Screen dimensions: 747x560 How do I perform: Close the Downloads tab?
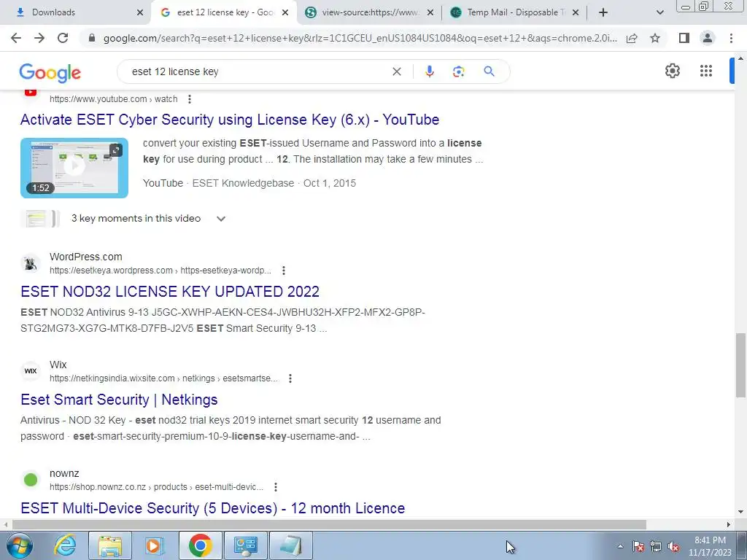pyautogui.click(x=139, y=12)
